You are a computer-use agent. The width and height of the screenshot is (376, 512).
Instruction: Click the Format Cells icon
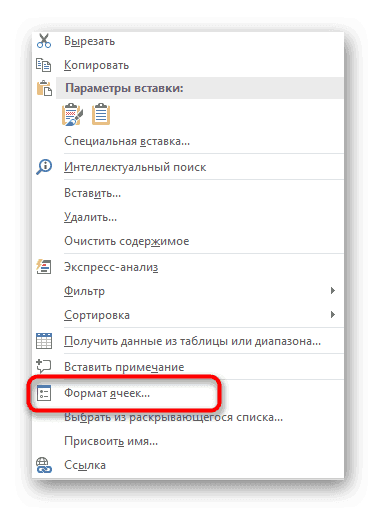(x=44, y=393)
